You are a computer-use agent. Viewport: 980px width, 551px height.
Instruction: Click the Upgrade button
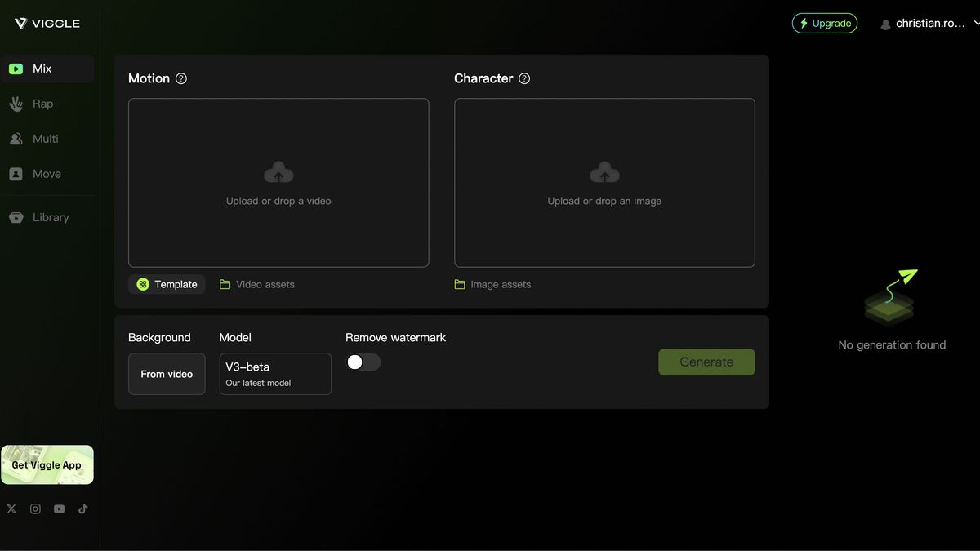824,23
